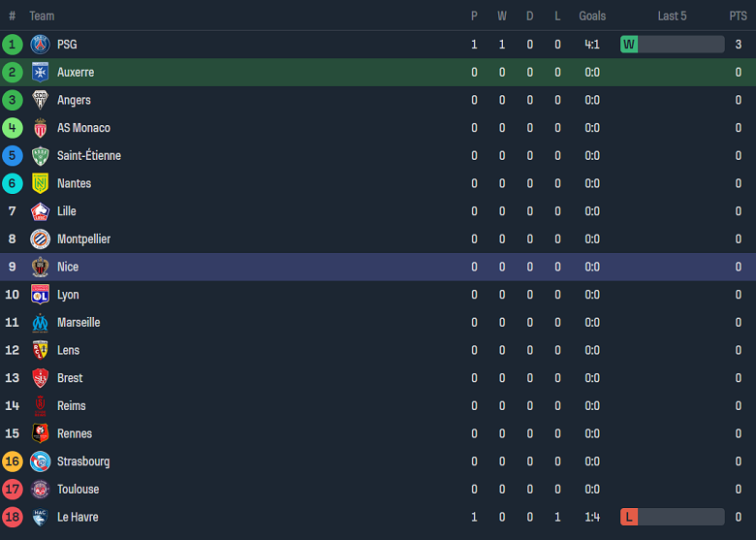Click PSG's green W result badge
Viewport: 756px width, 540px height.
point(629,45)
